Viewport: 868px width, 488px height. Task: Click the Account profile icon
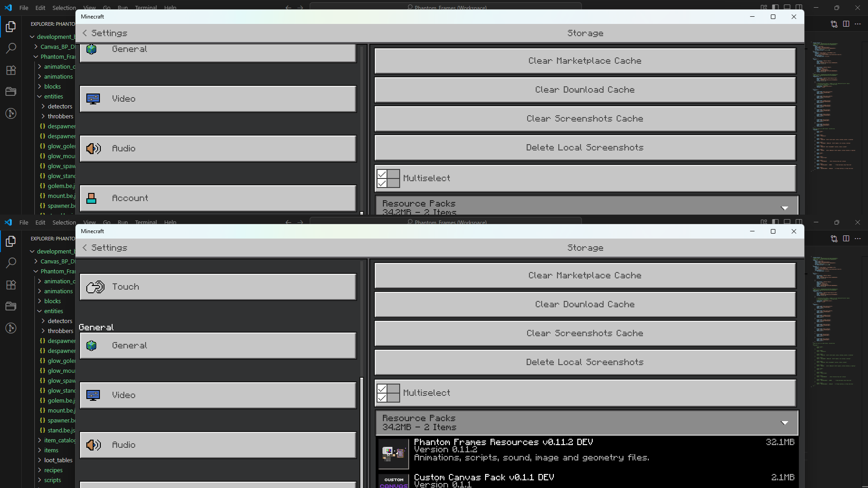(91, 198)
